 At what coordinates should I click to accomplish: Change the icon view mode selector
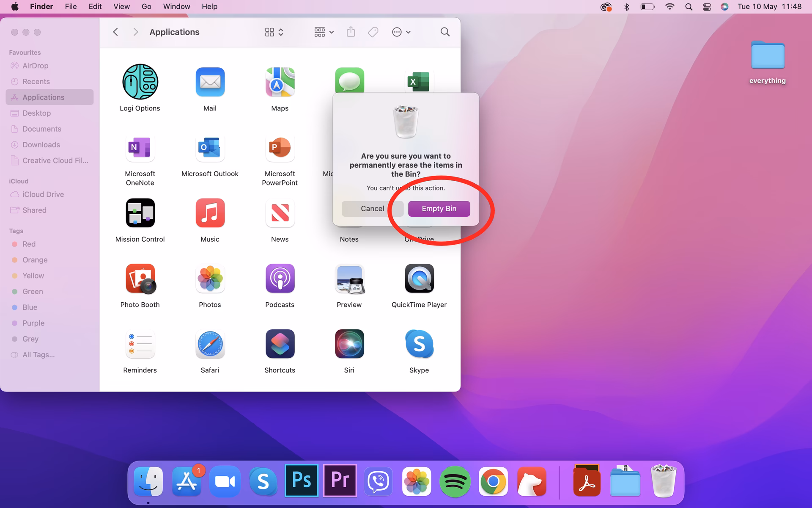click(x=274, y=32)
